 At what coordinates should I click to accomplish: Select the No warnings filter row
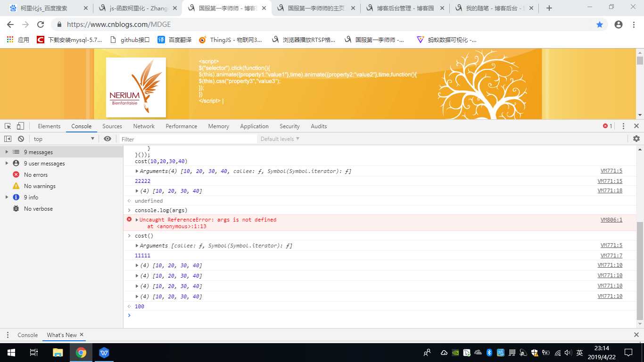61,186
